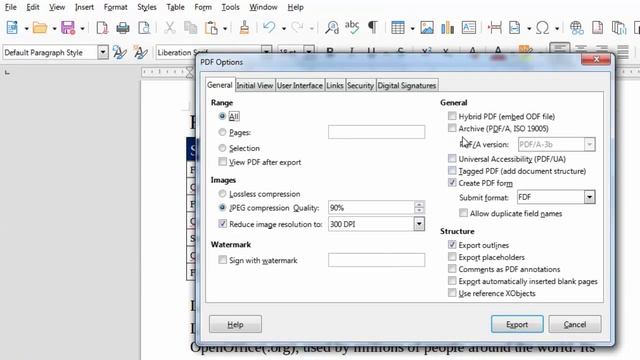This screenshot has width=640, height=360.
Task: Click the Spelling check abc icon
Action: (x=352, y=27)
